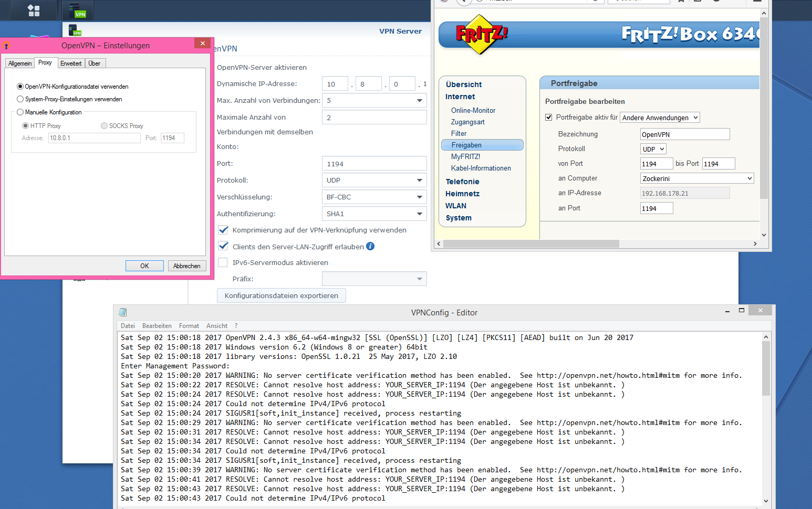Select System-Proxy-Einstellungen verwenden option
This screenshot has height=509, width=812.
tap(20, 99)
